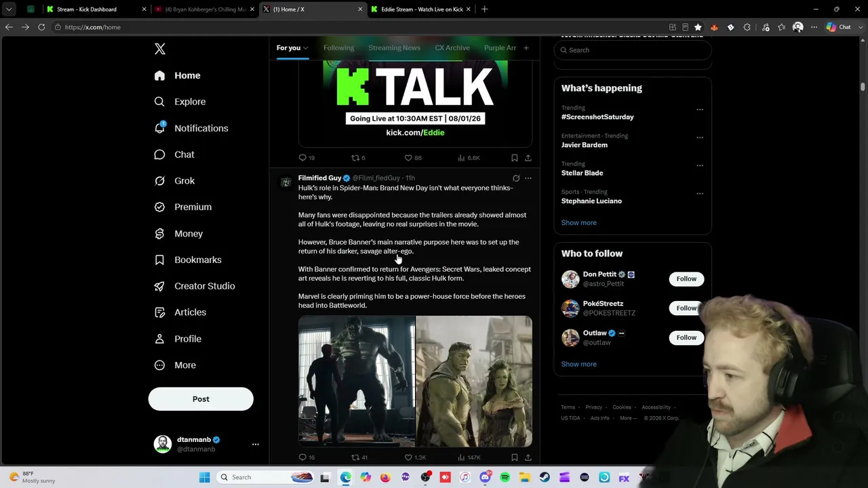868x488 pixels.
Task: Open the #ScreenshotSaturday trend
Action: click(x=597, y=117)
